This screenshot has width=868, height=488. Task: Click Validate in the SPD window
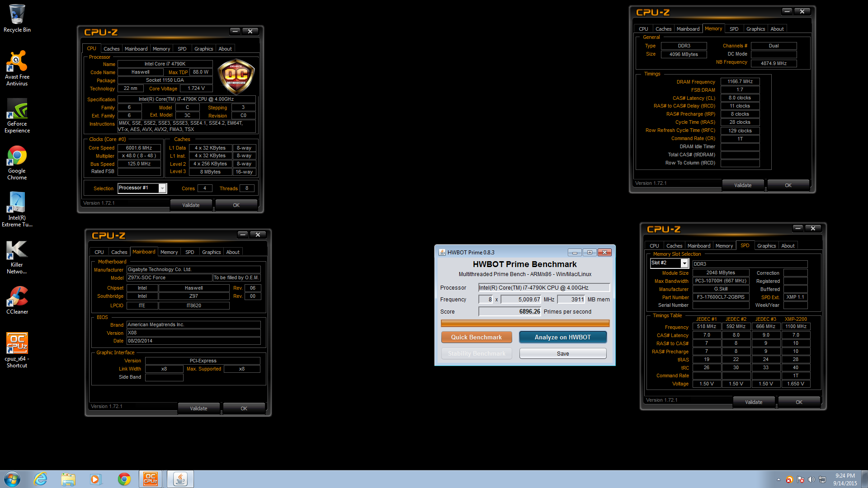(x=754, y=402)
